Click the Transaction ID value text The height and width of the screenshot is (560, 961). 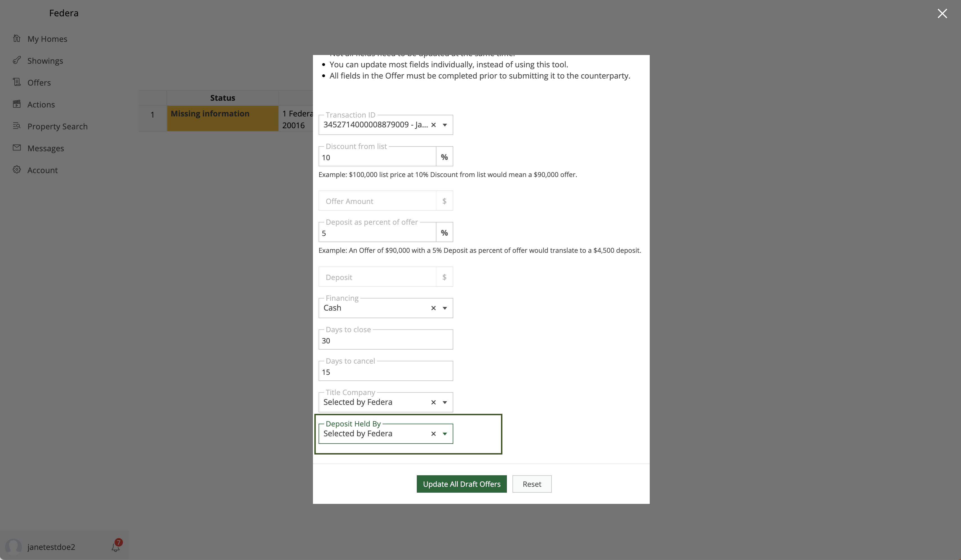pyautogui.click(x=376, y=125)
